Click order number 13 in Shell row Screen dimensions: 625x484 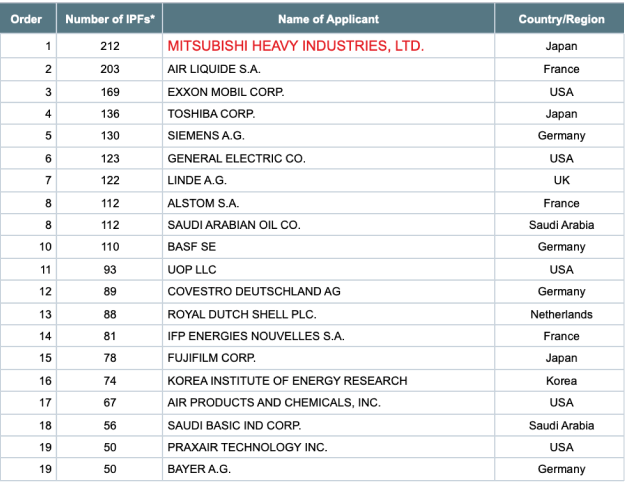point(45,315)
